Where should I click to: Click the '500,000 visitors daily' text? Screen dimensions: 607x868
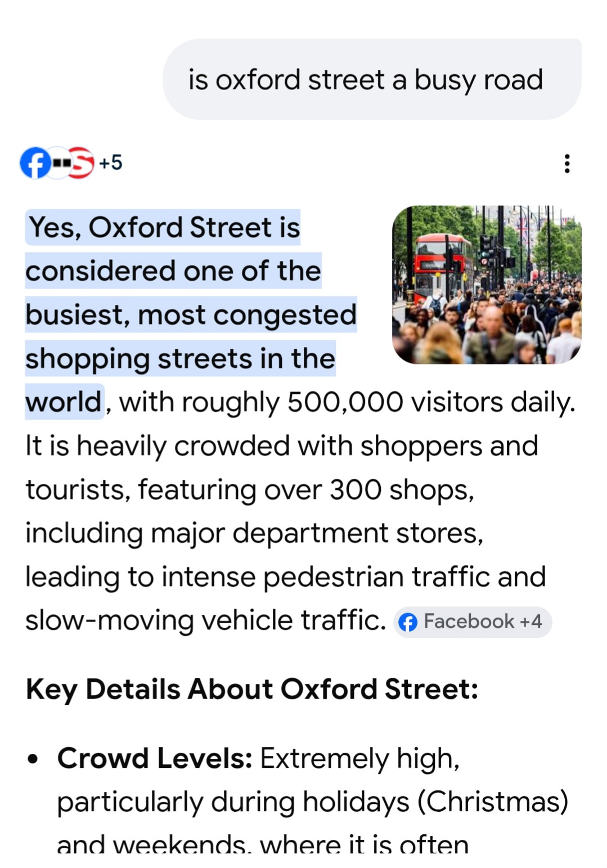(x=430, y=402)
